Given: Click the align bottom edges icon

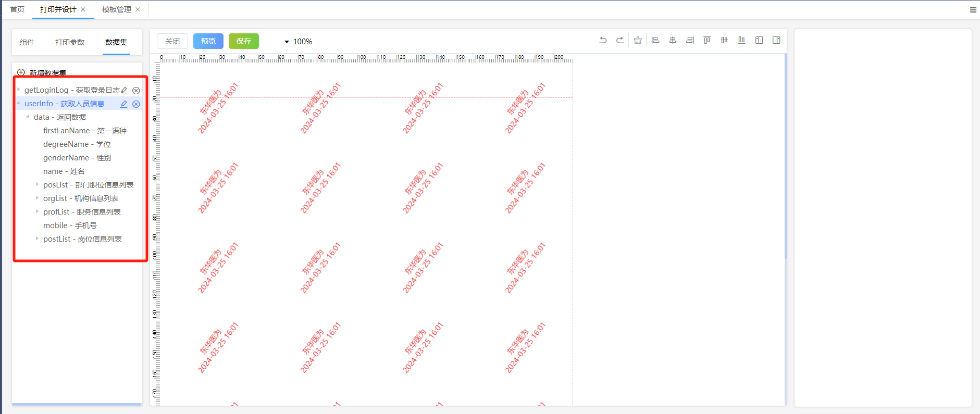Looking at the screenshot, I should point(741,40).
